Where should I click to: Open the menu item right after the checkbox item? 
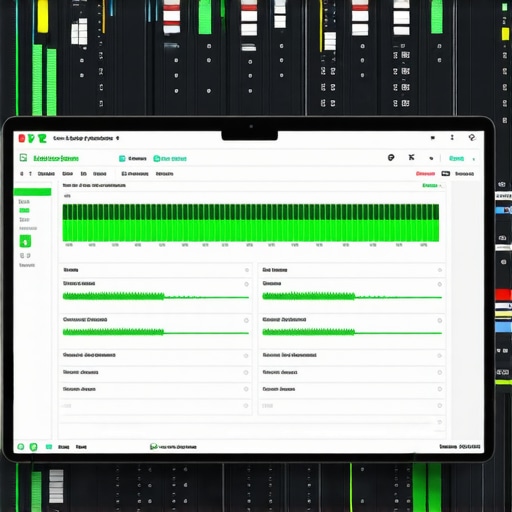164,174
